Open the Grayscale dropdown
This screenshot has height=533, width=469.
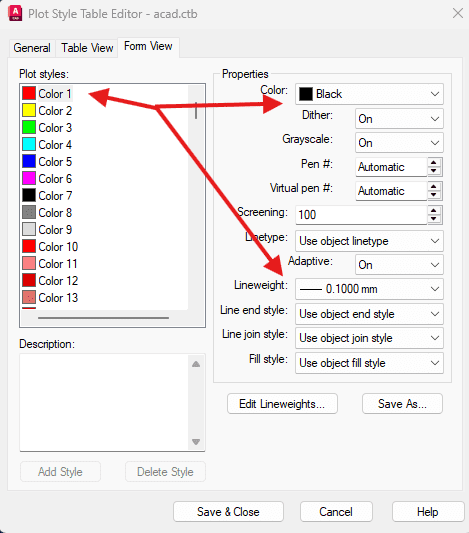pos(399,143)
